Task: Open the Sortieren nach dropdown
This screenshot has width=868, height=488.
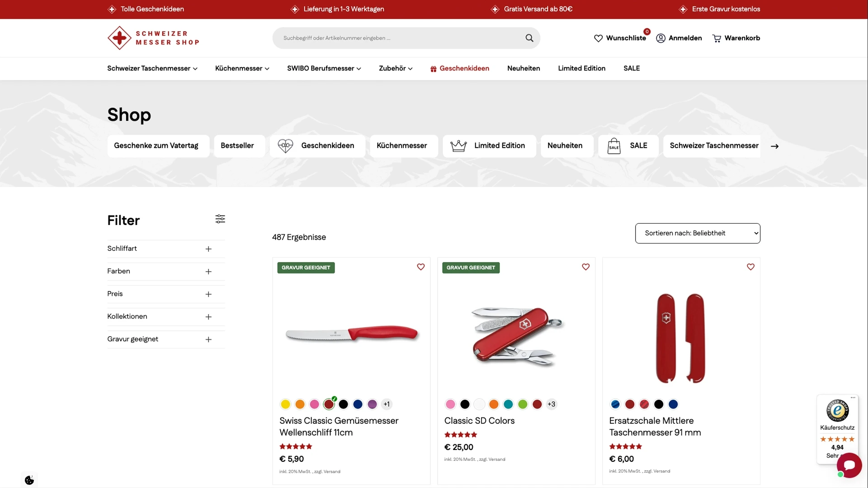Action: (x=697, y=233)
